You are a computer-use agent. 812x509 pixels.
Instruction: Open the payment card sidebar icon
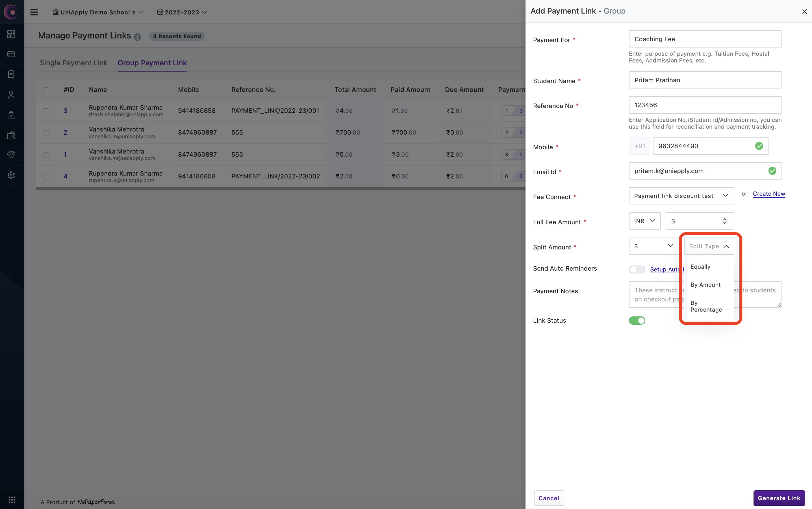(x=11, y=54)
